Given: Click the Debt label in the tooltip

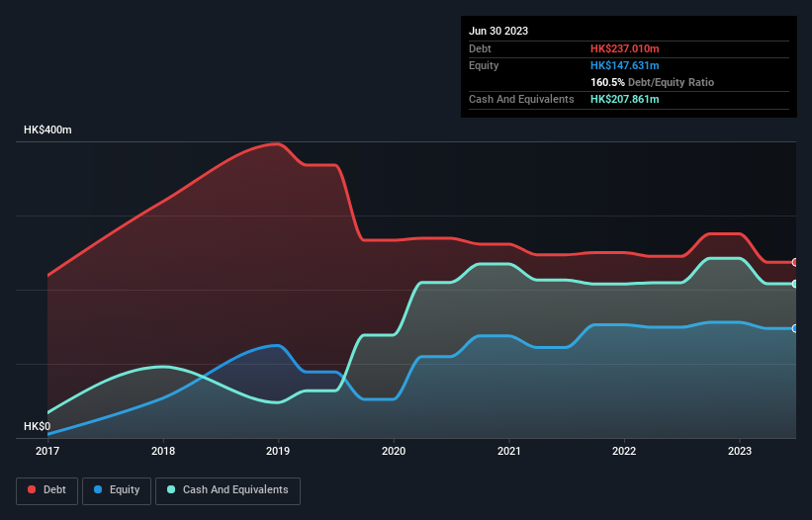Looking at the screenshot, I should coord(480,48).
